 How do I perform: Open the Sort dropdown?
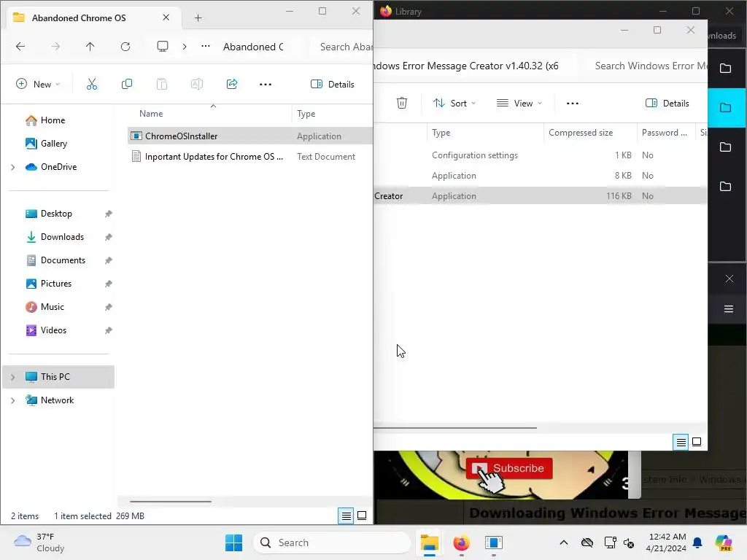pyautogui.click(x=454, y=104)
